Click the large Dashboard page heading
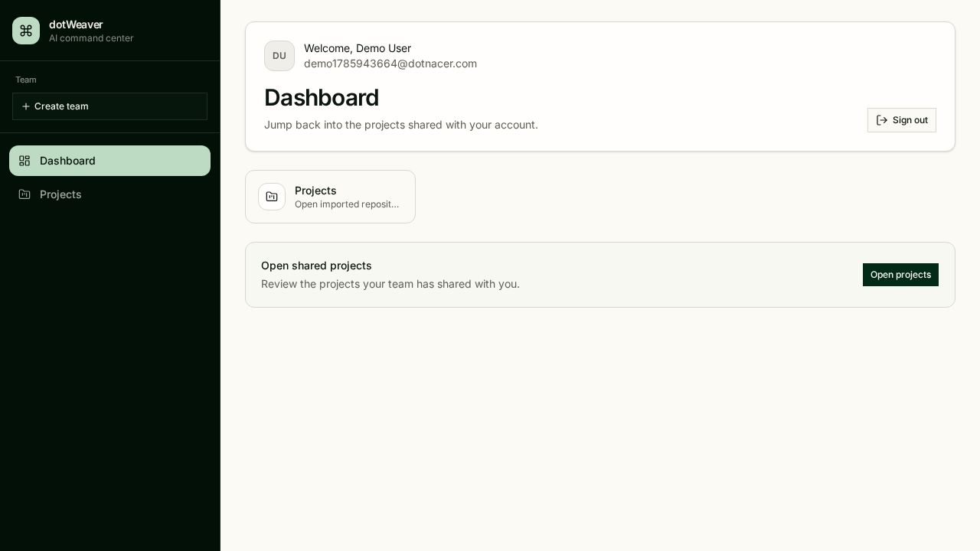 (x=322, y=97)
